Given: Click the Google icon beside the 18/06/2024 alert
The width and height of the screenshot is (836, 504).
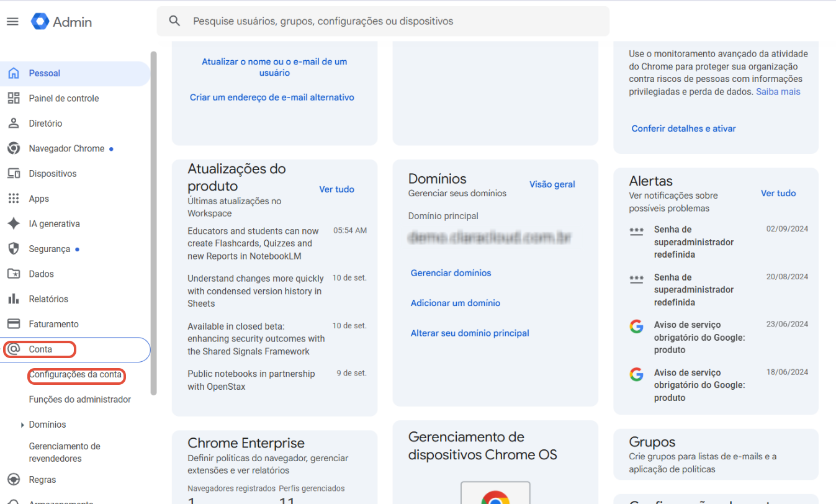Looking at the screenshot, I should tap(636, 374).
